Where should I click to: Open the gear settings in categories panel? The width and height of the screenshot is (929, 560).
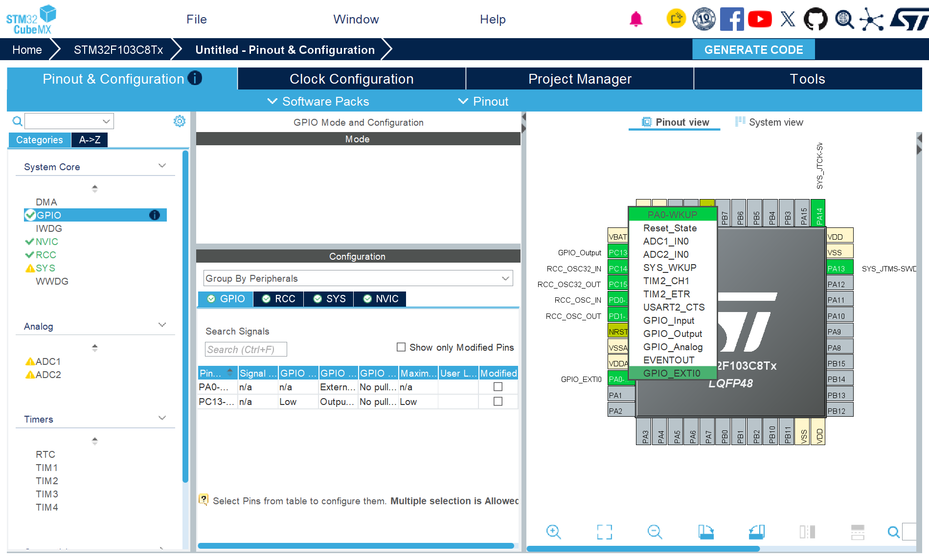[180, 121]
